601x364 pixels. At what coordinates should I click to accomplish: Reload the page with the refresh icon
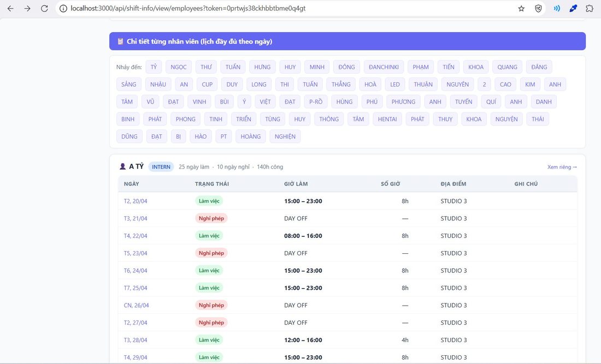[44, 8]
